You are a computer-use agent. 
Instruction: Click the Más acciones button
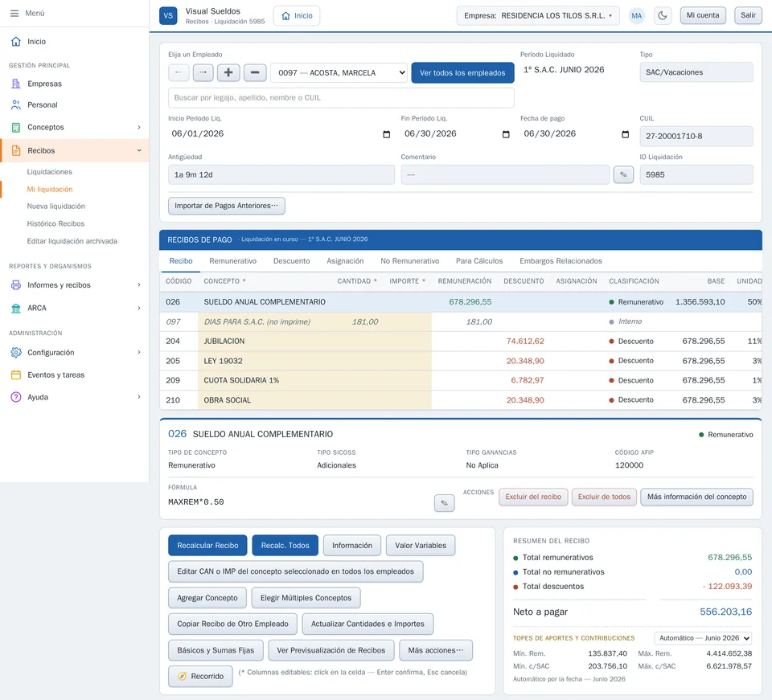(x=436, y=650)
